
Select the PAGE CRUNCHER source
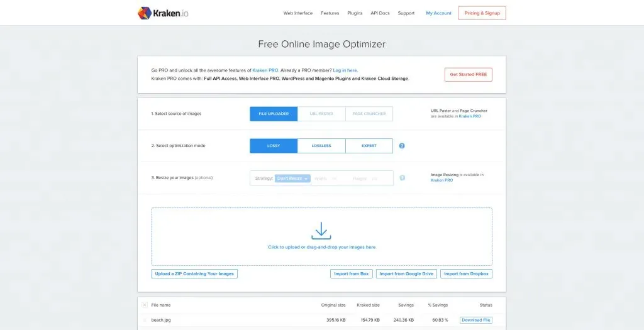click(369, 114)
